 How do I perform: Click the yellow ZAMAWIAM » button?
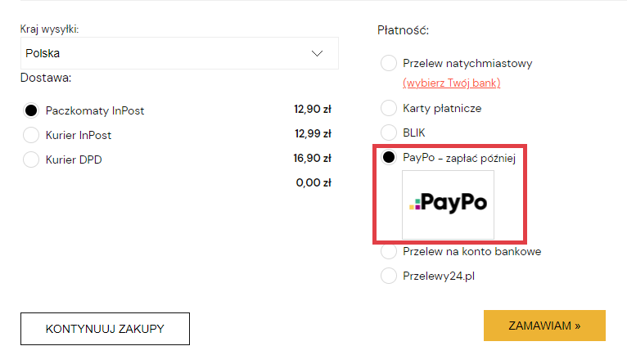(x=544, y=326)
